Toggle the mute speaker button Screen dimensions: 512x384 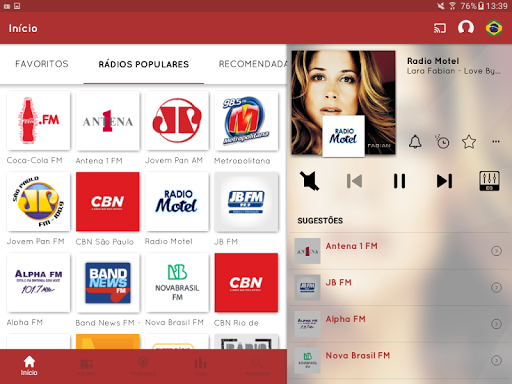tap(309, 181)
